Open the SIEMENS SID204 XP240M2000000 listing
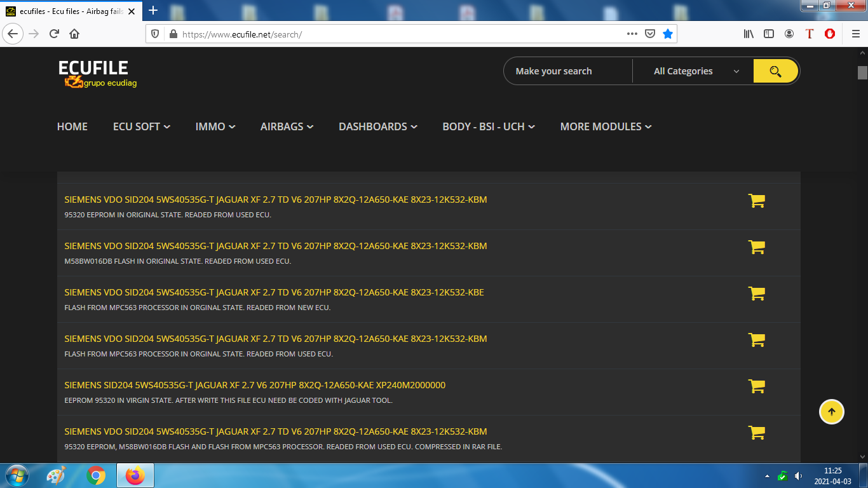The width and height of the screenshot is (868, 488). coord(255,385)
